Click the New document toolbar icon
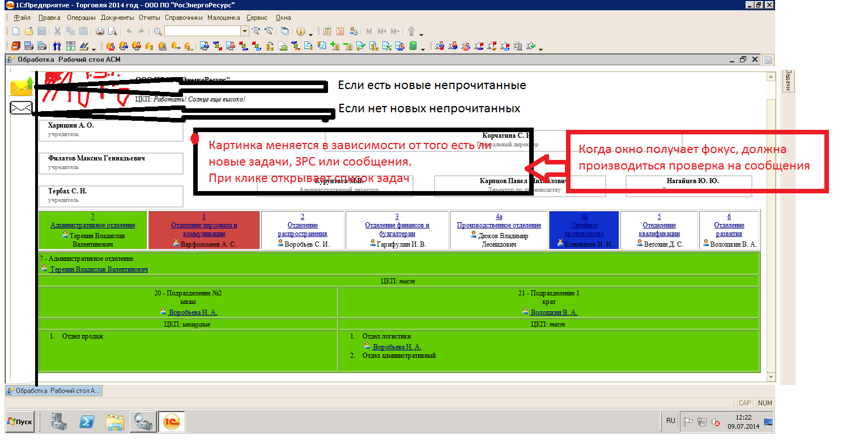 [x=15, y=32]
